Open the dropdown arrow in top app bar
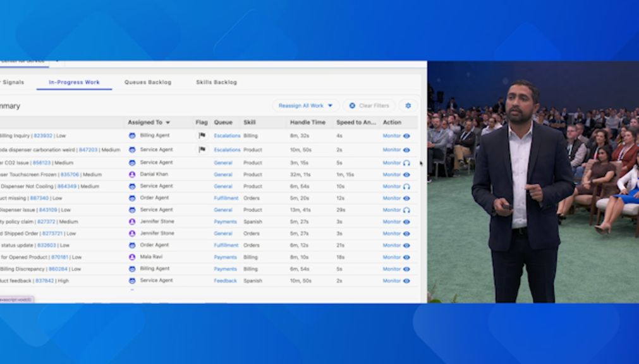 [x=57, y=61]
